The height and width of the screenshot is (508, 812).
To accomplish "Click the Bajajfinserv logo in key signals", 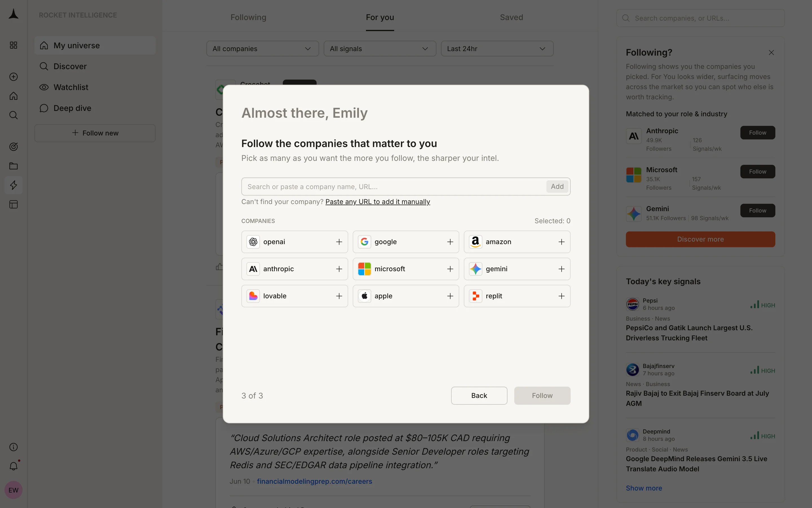I will (632, 370).
